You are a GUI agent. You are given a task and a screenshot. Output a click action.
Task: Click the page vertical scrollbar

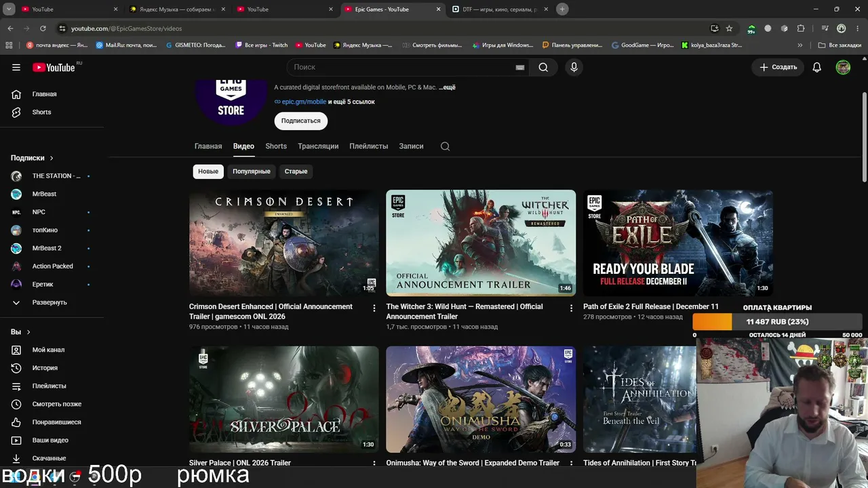[864, 136]
